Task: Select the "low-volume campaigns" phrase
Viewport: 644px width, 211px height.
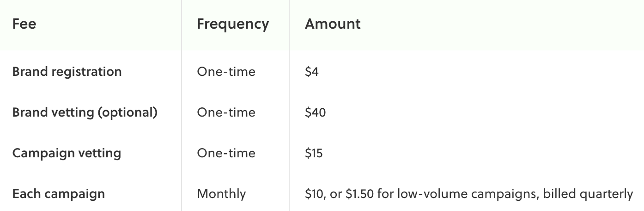Action: tap(467, 193)
